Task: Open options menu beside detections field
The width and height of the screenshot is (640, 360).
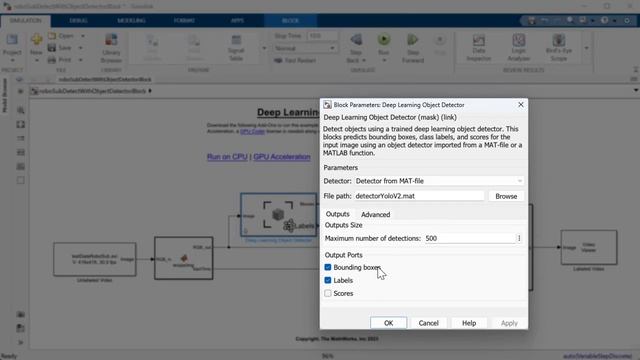Action: [519, 238]
